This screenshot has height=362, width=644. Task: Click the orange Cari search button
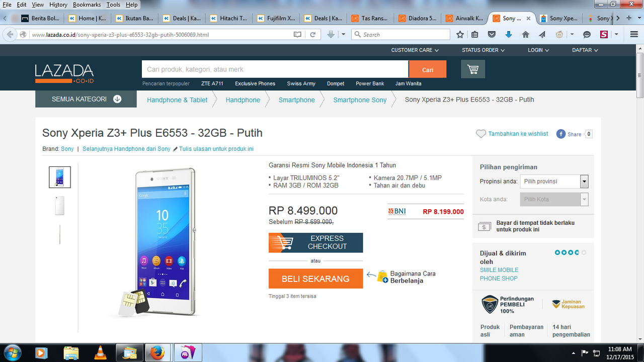point(428,69)
